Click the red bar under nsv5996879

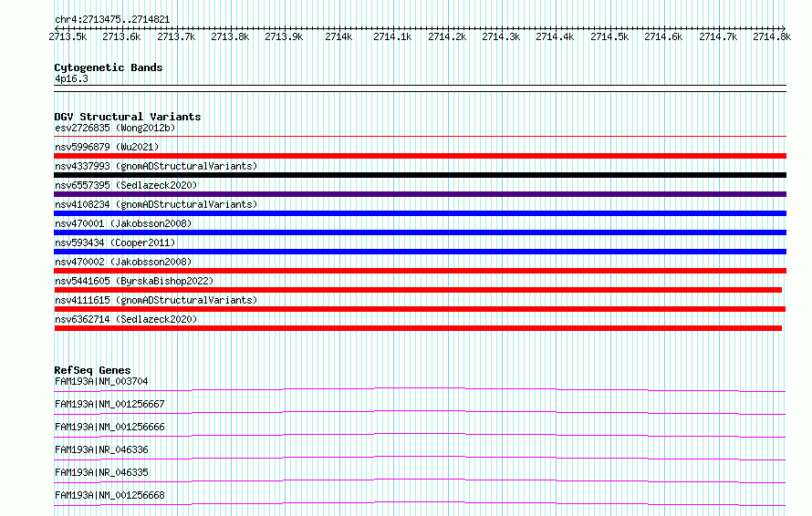point(420,156)
